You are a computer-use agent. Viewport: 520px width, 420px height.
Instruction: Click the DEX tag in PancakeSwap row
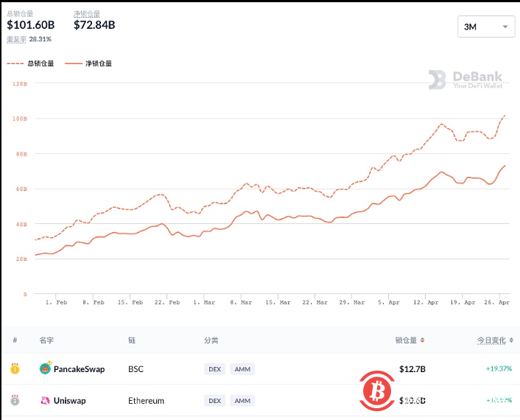click(214, 368)
